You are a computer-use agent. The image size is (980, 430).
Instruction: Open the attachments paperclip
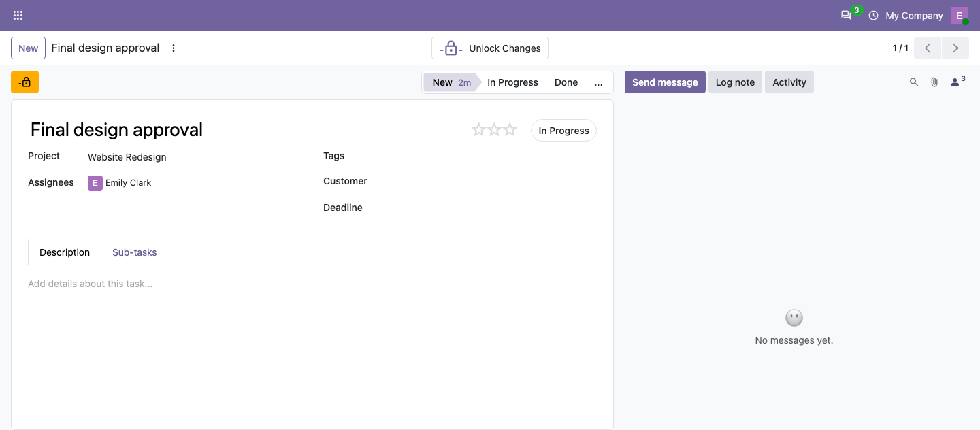[934, 82]
